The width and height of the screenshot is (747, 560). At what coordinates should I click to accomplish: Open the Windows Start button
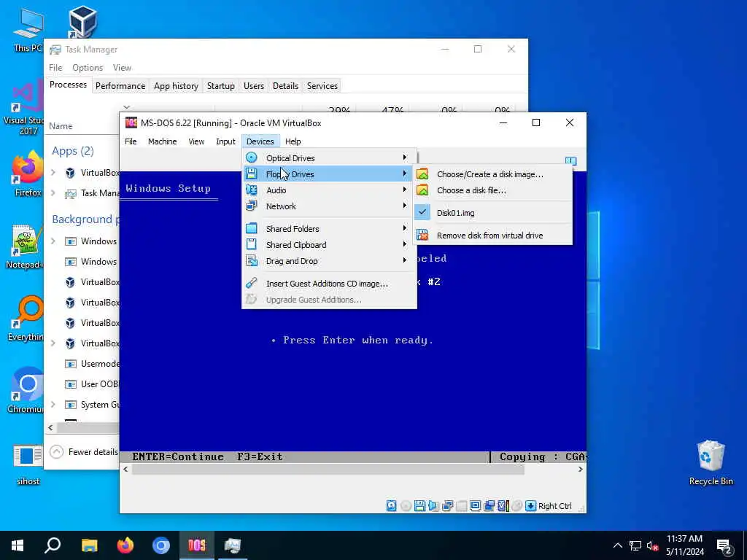[x=18, y=545]
